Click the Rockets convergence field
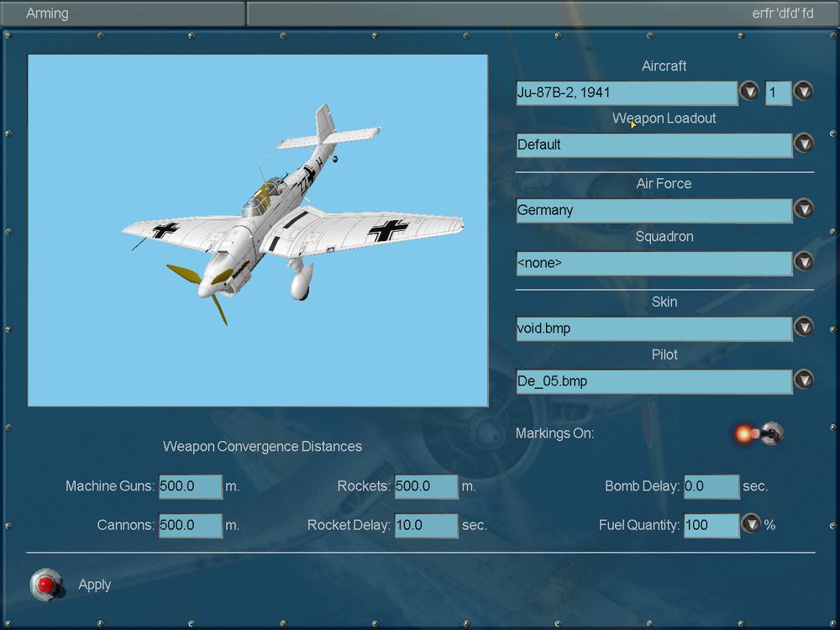The height and width of the screenshot is (630, 840). pyautogui.click(x=427, y=486)
